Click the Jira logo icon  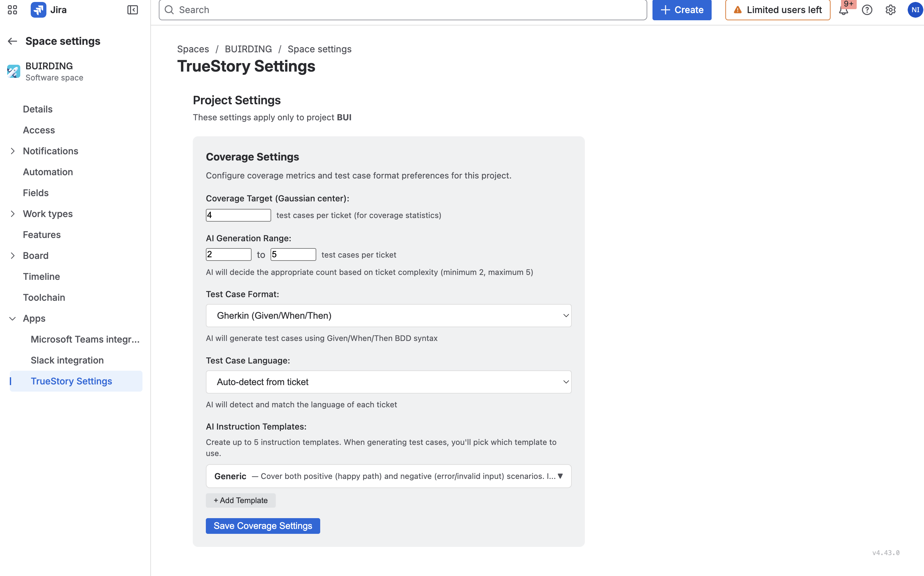pyautogui.click(x=38, y=10)
